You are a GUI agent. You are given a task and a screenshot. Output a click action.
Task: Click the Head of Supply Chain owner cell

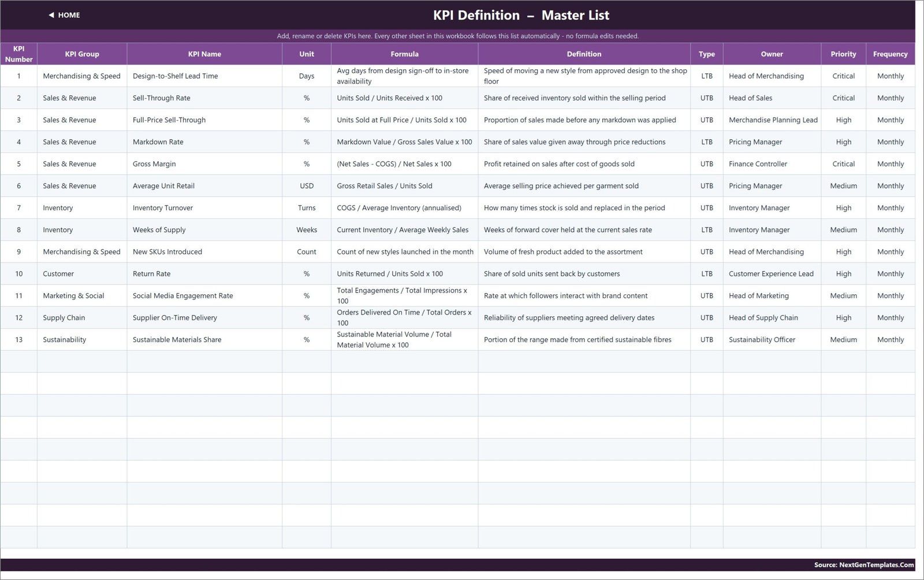click(x=772, y=317)
